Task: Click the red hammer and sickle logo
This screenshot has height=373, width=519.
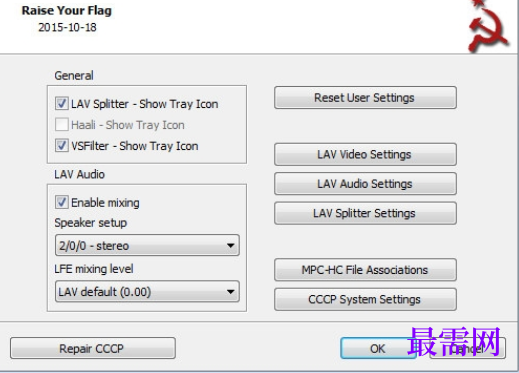Action: click(x=489, y=26)
